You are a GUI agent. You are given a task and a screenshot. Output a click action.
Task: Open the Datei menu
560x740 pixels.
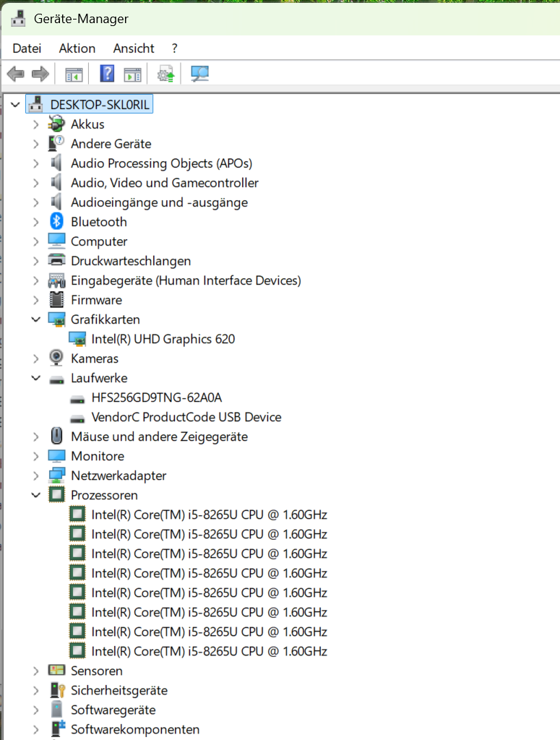[x=27, y=48]
